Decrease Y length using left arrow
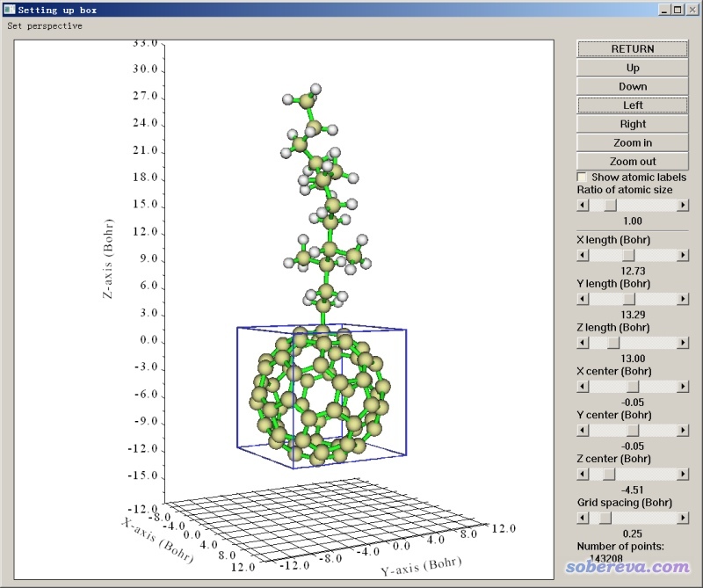Screen dimensions: 703x588 tap(583, 299)
